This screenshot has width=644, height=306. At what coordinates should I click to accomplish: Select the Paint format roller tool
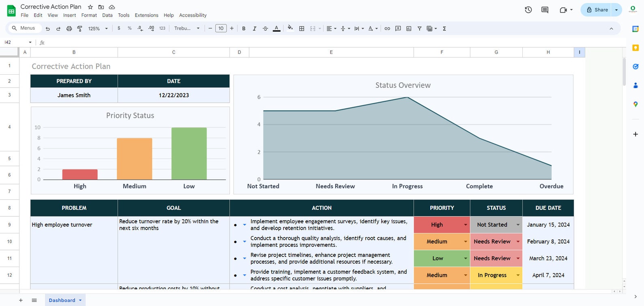pyautogui.click(x=79, y=28)
